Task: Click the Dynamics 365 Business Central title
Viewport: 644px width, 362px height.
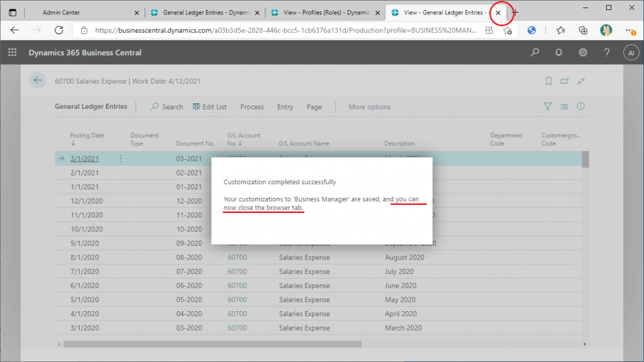Action: 85,53
